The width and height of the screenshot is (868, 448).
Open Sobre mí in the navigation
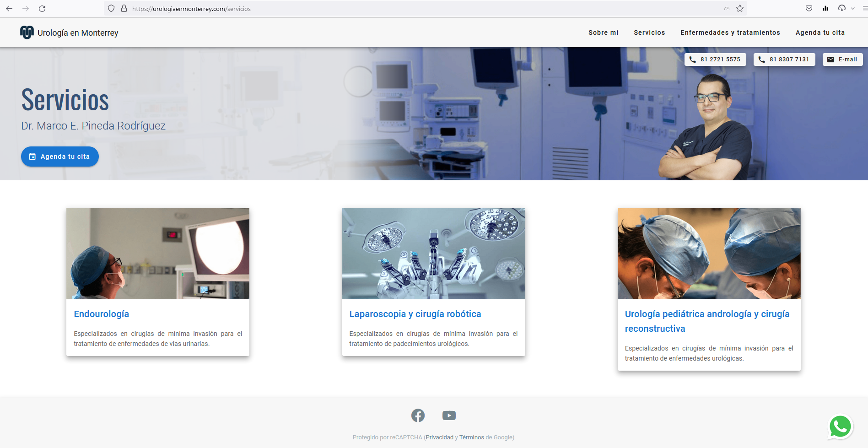pyautogui.click(x=603, y=32)
